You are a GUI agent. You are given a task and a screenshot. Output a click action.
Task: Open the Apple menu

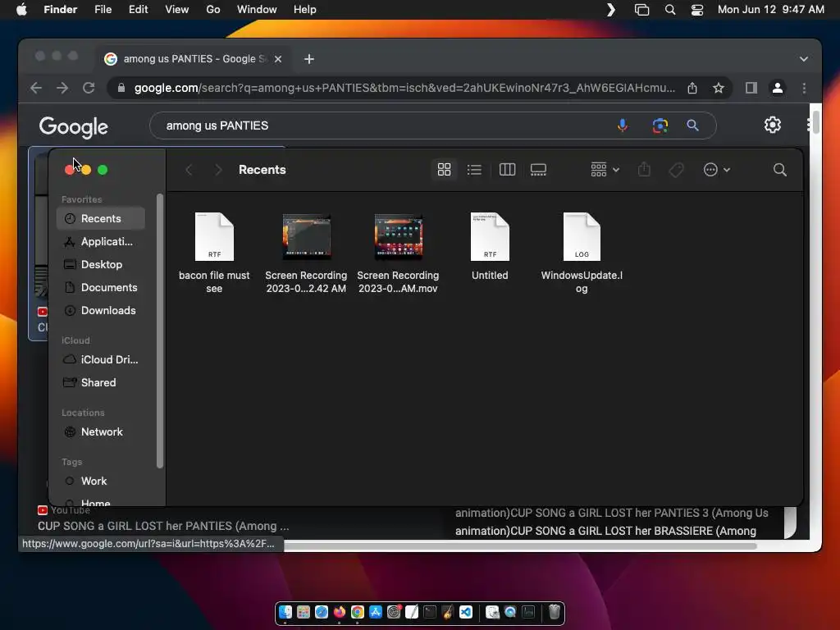coord(21,10)
